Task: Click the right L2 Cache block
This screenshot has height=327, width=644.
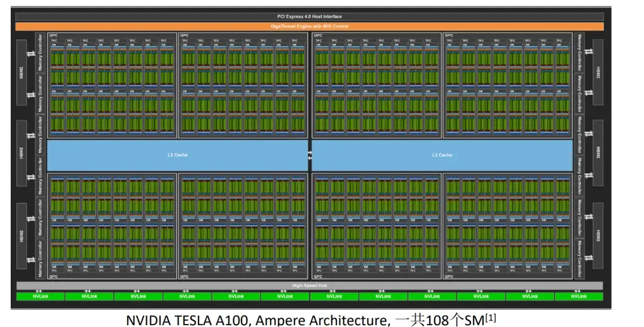Action: click(442, 155)
